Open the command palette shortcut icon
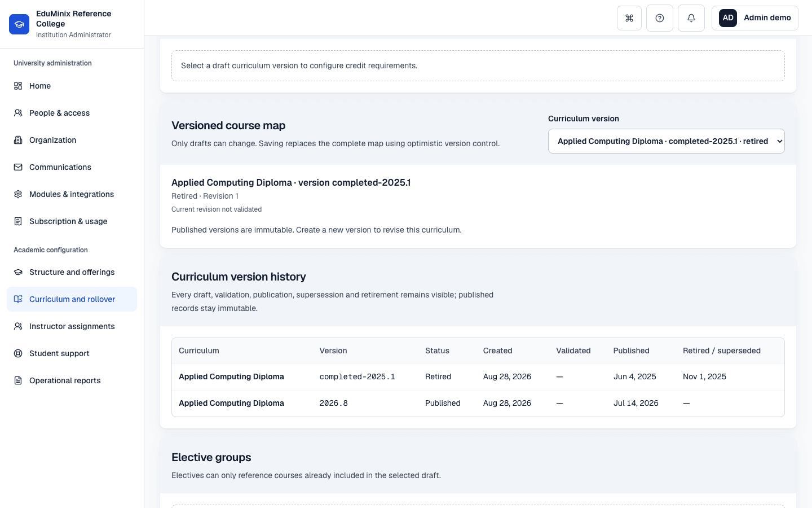Viewport: 812px width, 508px height. 629,18
